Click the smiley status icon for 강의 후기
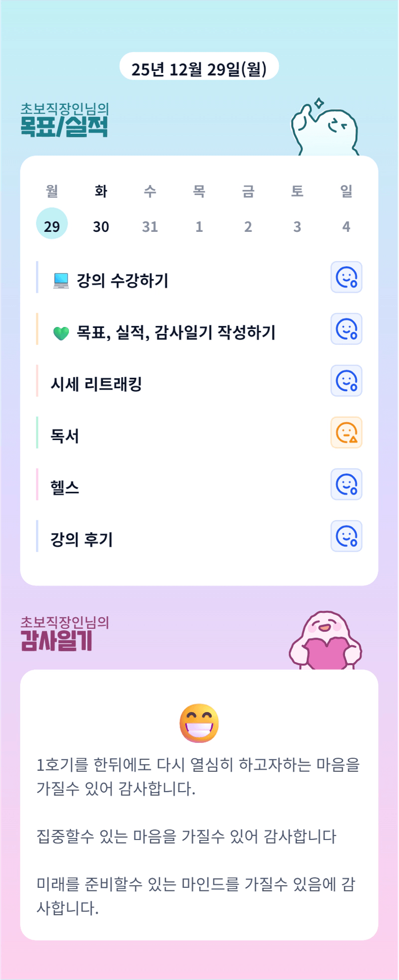The height and width of the screenshot is (980, 399). tap(346, 536)
